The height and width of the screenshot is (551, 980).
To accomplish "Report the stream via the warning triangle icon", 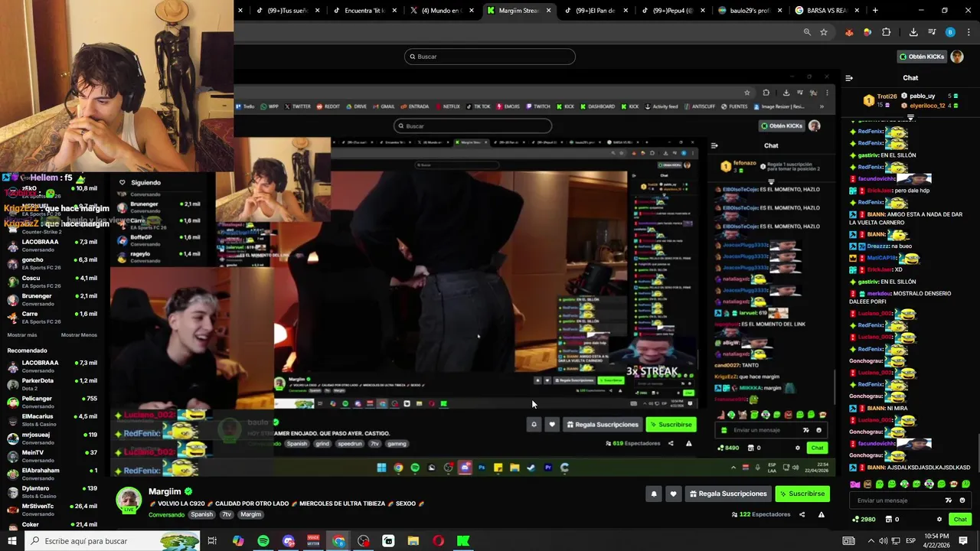I will [821, 514].
